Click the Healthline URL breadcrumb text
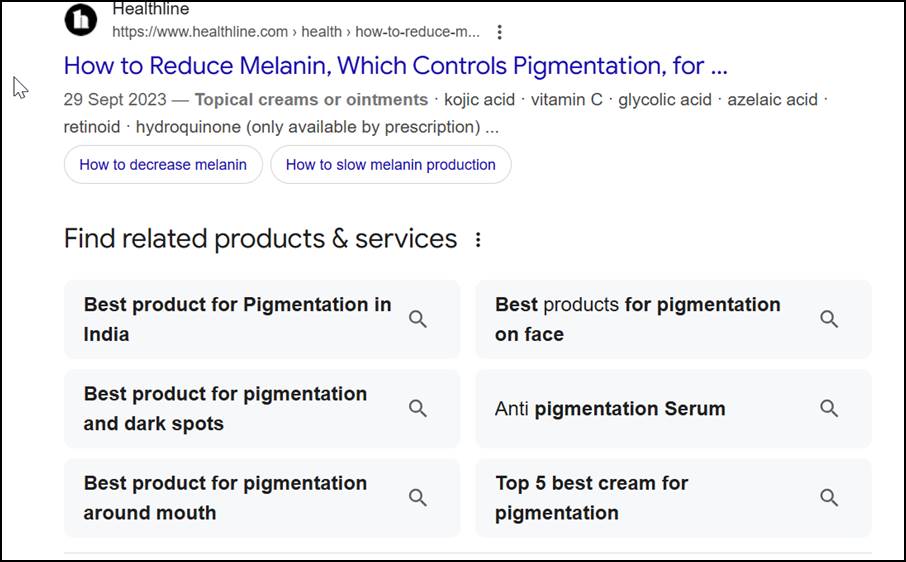Image resolution: width=906 pixels, height=562 pixels. pyautogui.click(x=295, y=32)
